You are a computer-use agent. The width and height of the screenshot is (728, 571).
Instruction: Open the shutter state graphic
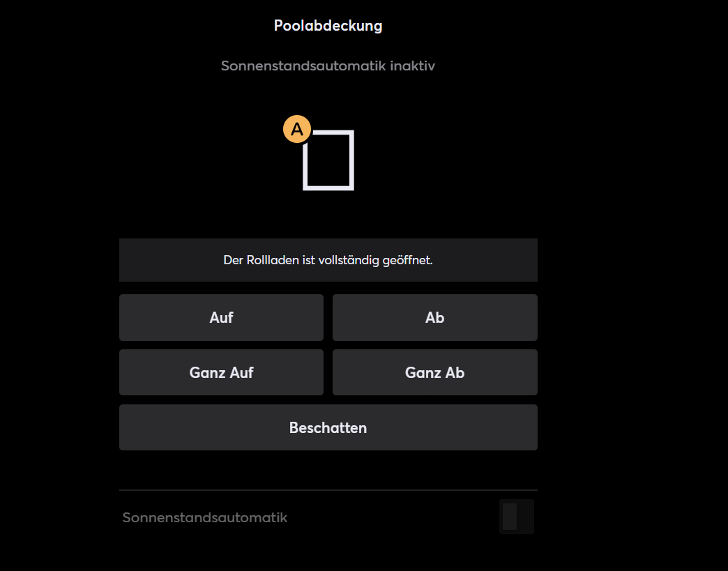click(x=328, y=160)
